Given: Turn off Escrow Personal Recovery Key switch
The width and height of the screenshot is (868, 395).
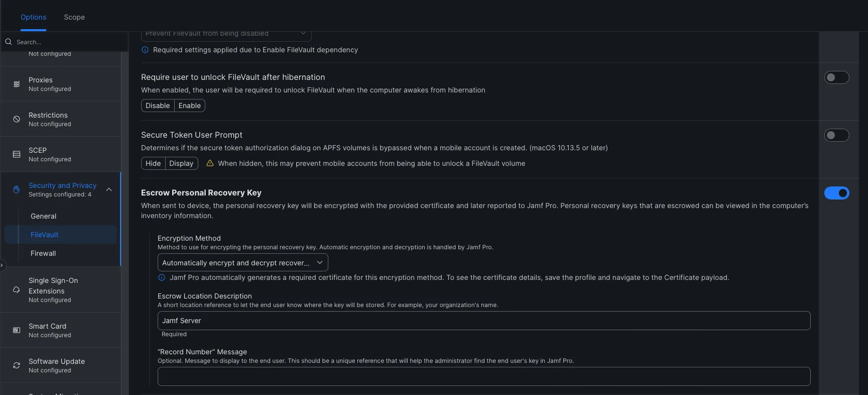Looking at the screenshot, I should coord(836,193).
